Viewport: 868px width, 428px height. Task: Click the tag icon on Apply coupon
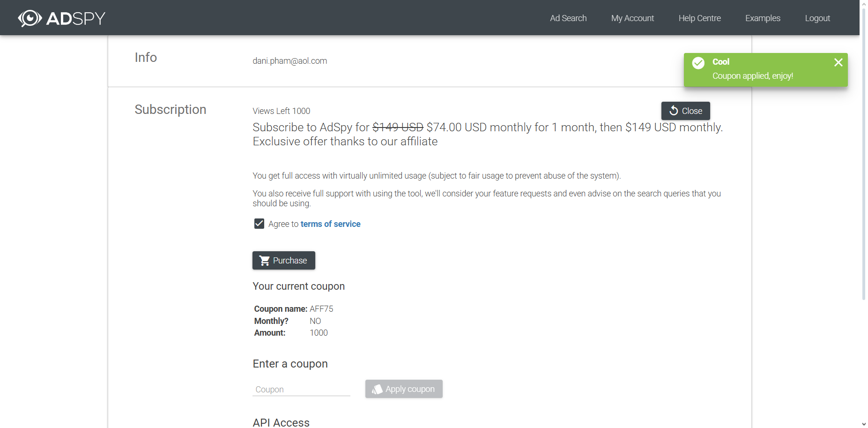tap(377, 389)
